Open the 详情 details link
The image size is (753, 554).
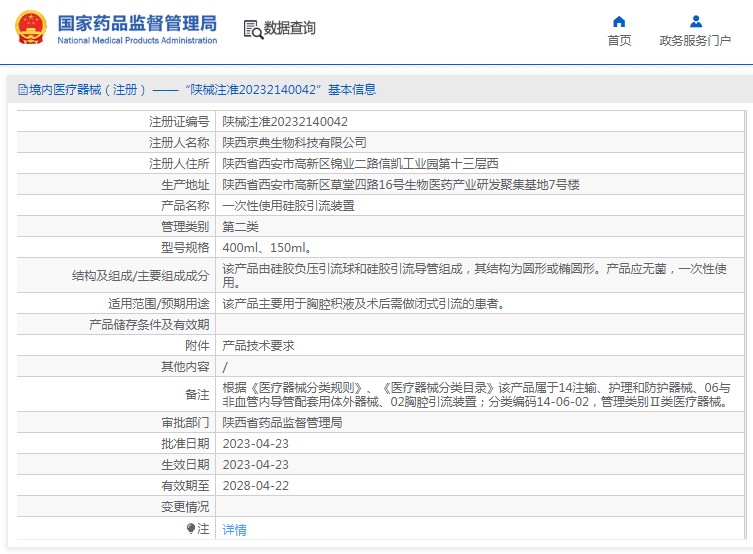[234, 530]
